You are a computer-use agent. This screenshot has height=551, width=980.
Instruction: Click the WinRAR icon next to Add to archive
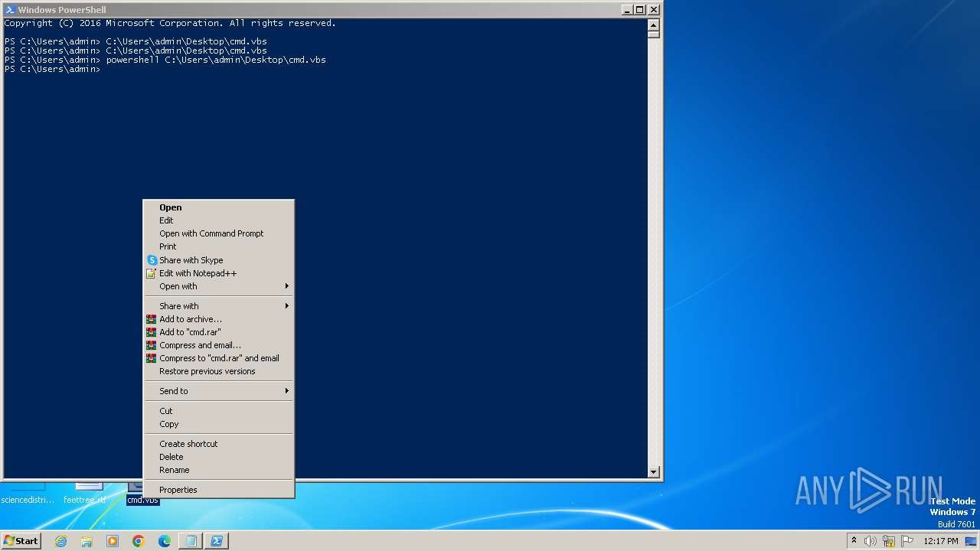click(152, 319)
